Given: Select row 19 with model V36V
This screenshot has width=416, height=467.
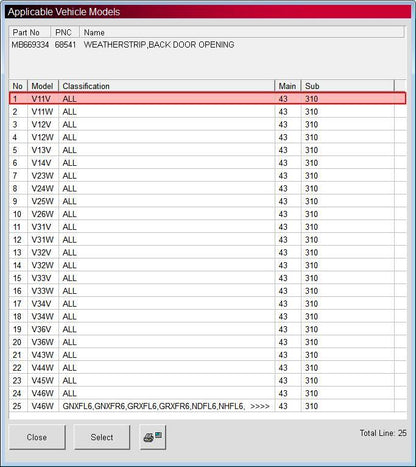Looking at the screenshot, I should pyautogui.click(x=207, y=329).
